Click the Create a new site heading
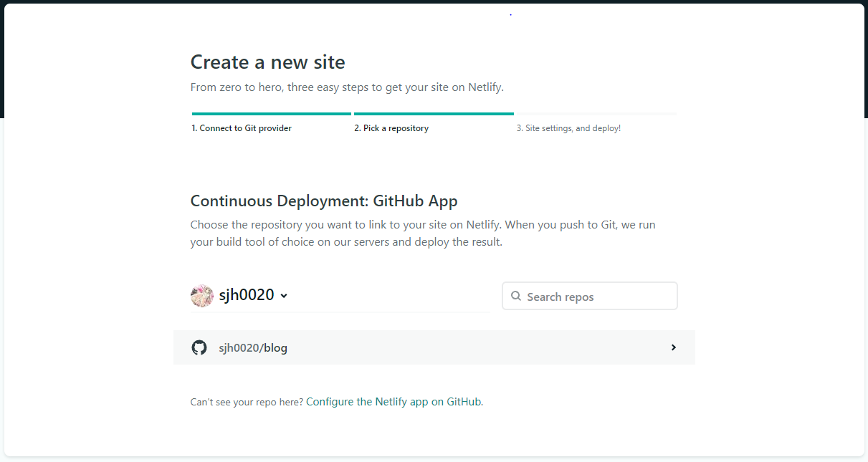This screenshot has height=462, width=868. [x=267, y=62]
